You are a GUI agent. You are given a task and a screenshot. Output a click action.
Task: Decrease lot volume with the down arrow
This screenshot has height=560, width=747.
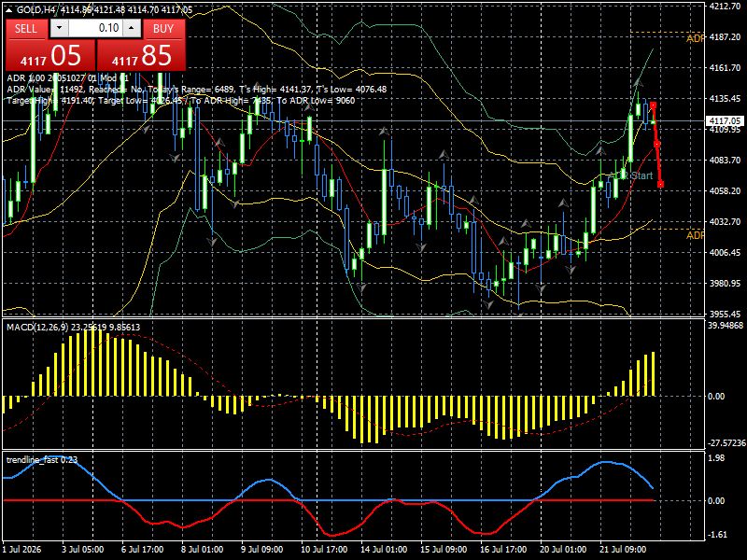[59, 28]
